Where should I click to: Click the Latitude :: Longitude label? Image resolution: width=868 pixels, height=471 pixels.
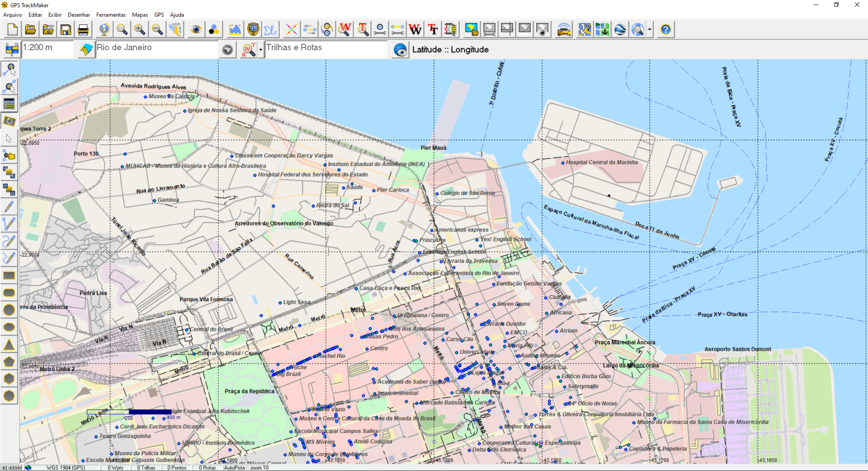point(450,50)
